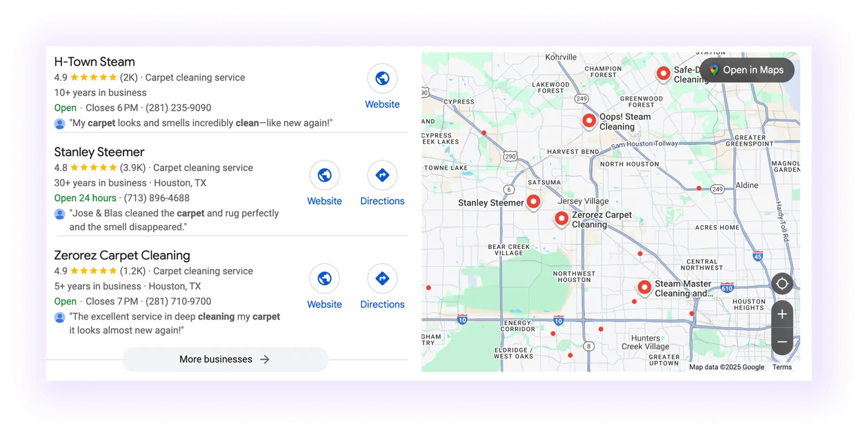The image size is (868, 437).
Task: Click the reviewer avatar for Stanley Steemer
Action: 60,214
